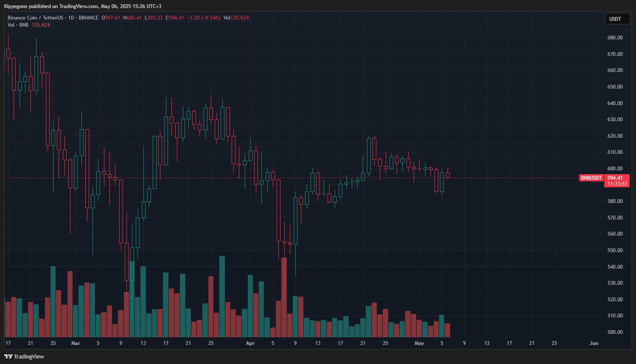Select the BNBUSDT price label on the right axis
The width and height of the screenshot is (636, 364).
coord(591,178)
